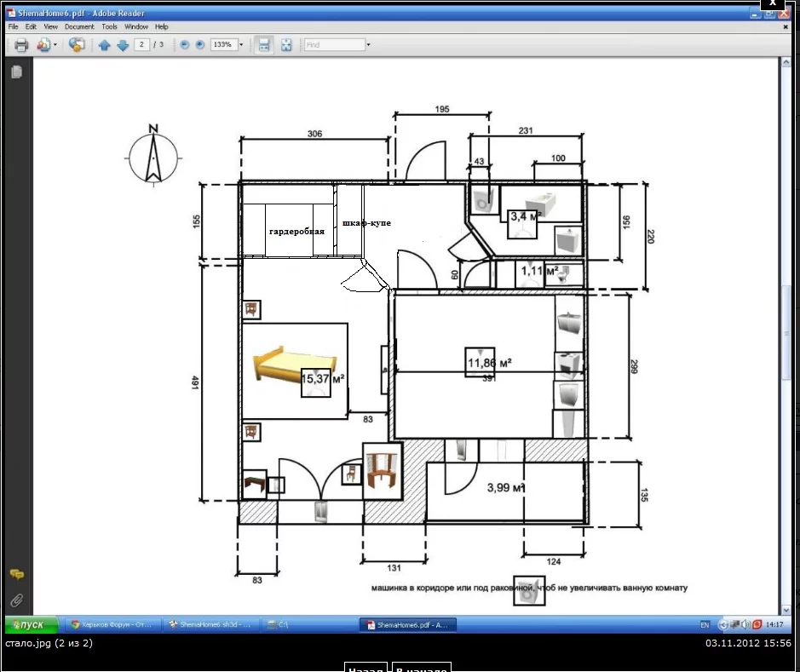Click the 11,86 м² area label
800x672 pixels.
click(x=489, y=363)
